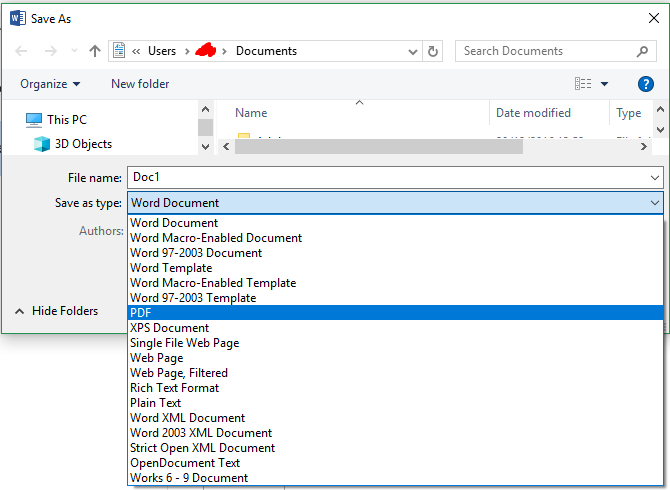This screenshot has width=670, height=490.
Task: Choose Word Macro-Enabled Template type
Action: click(396, 283)
